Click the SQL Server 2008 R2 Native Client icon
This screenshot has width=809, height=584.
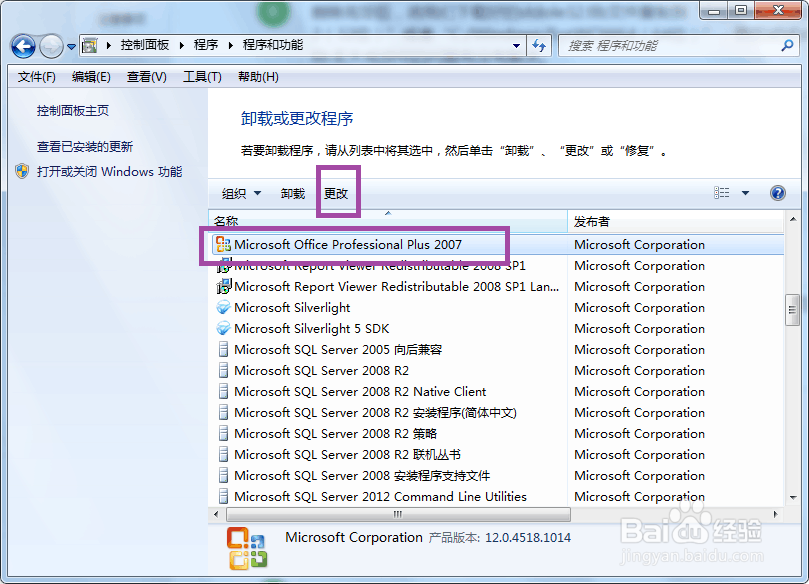tap(223, 392)
